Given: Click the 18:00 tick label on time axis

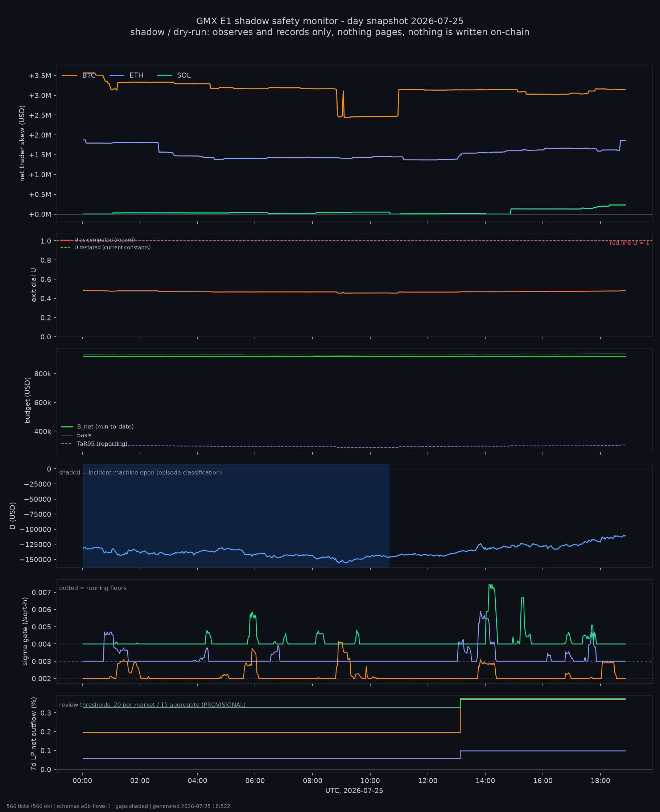Looking at the screenshot, I should pyautogui.click(x=600, y=781).
